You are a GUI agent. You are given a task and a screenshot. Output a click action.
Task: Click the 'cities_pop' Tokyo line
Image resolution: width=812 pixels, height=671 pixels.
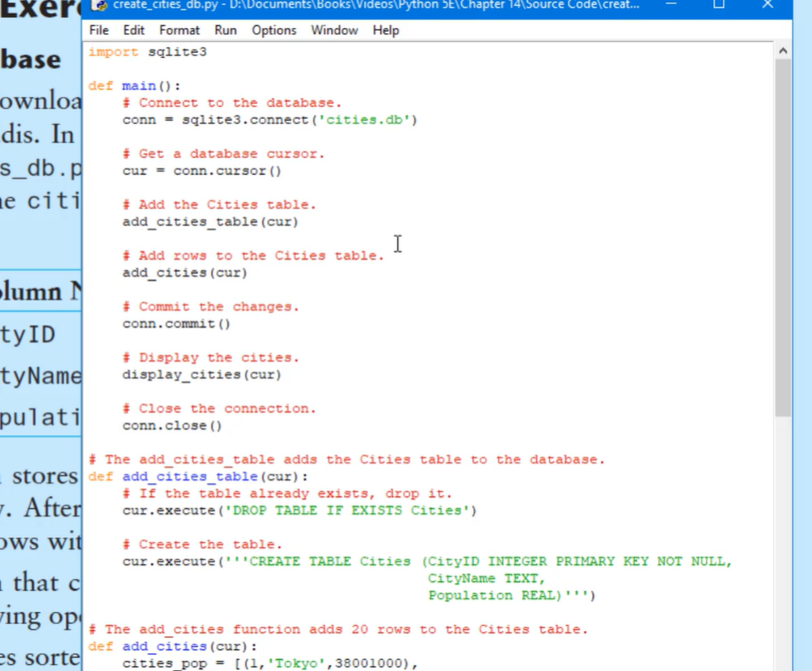(270, 664)
